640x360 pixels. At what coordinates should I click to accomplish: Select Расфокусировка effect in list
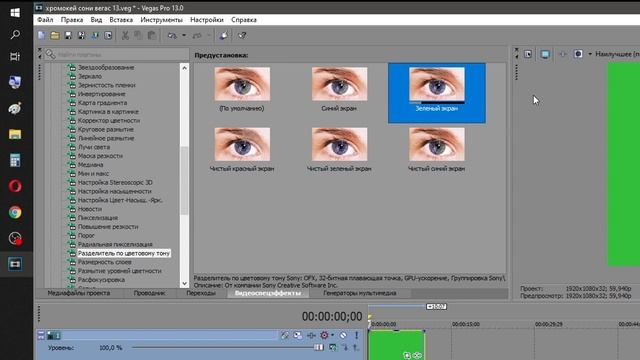click(x=101, y=280)
